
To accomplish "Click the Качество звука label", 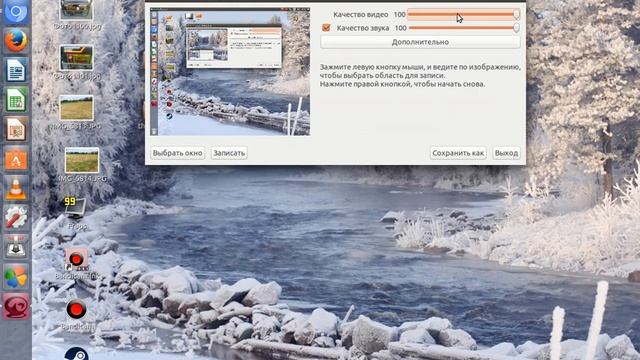I will tap(362, 28).
